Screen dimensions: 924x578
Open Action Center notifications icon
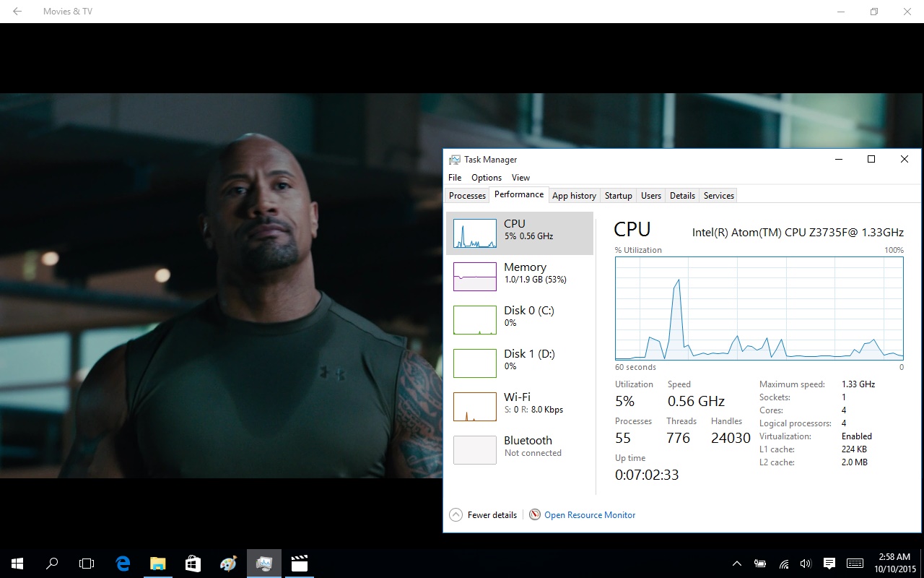[x=829, y=564]
